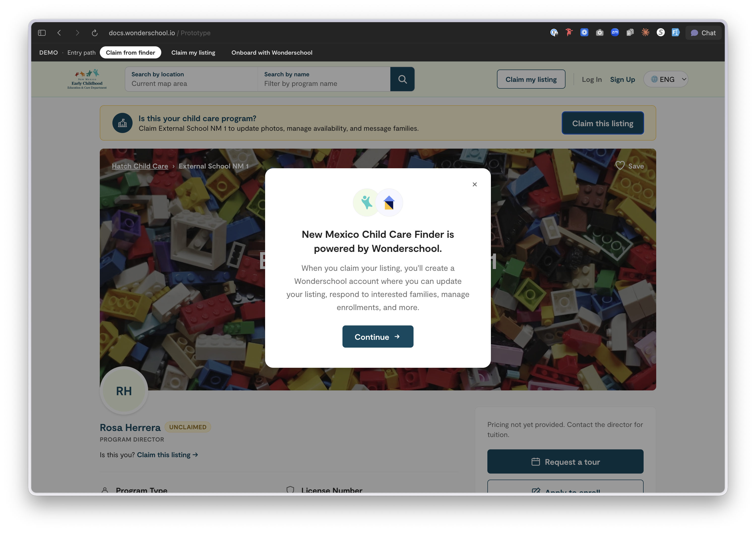Follow the Claim this listing arrow link
Image resolution: width=756 pixels, height=533 pixels.
pyautogui.click(x=168, y=455)
